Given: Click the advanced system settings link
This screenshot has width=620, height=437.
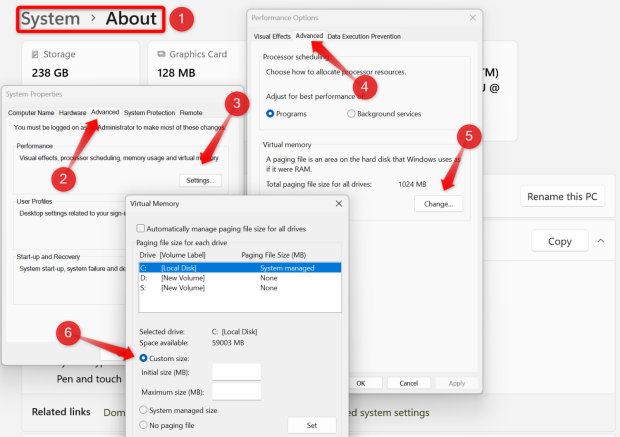Looking at the screenshot, I should tap(388, 413).
